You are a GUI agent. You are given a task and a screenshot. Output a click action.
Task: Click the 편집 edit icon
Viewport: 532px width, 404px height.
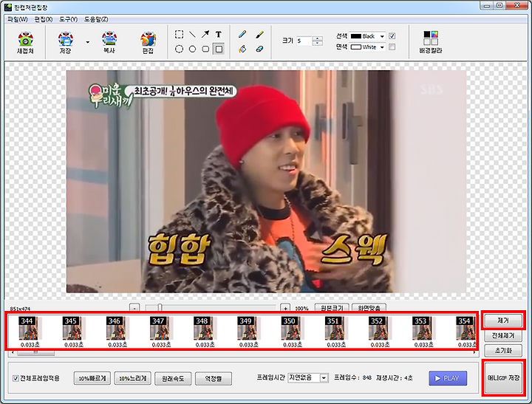pos(148,42)
